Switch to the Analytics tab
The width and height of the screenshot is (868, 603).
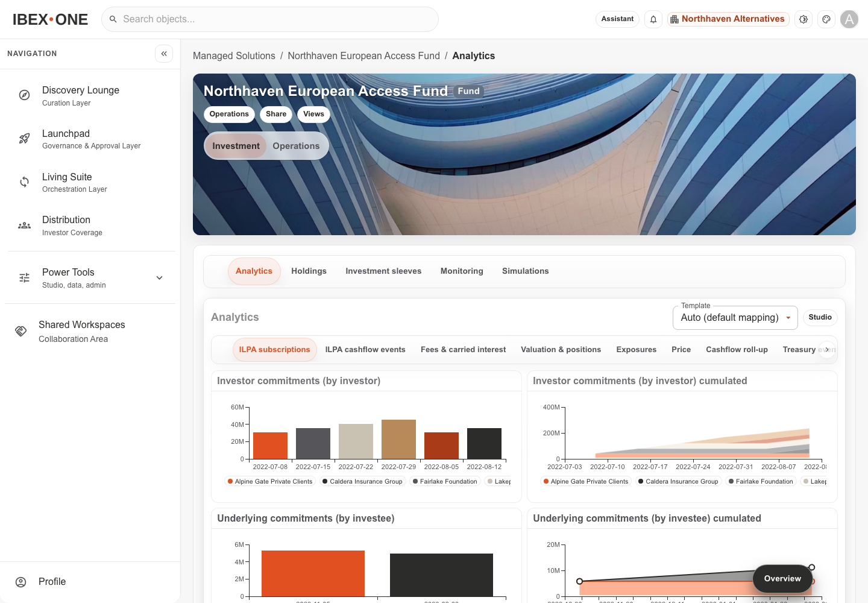click(x=254, y=271)
